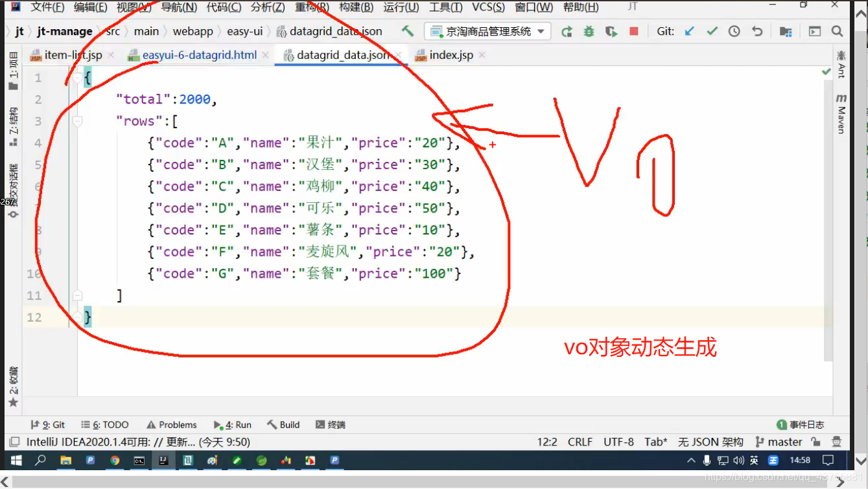Image resolution: width=868 pixels, height=489 pixels.
Task: Rerun the application with the green reload icon
Action: coord(567,31)
